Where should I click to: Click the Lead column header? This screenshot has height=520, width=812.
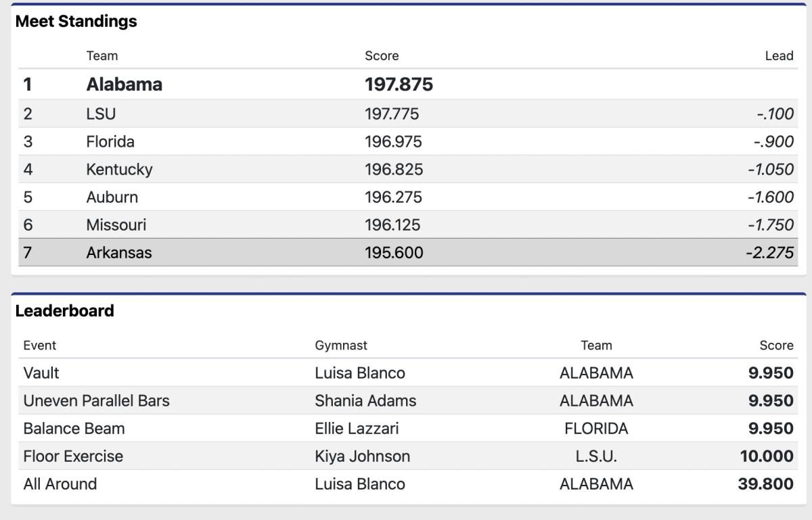(x=779, y=56)
